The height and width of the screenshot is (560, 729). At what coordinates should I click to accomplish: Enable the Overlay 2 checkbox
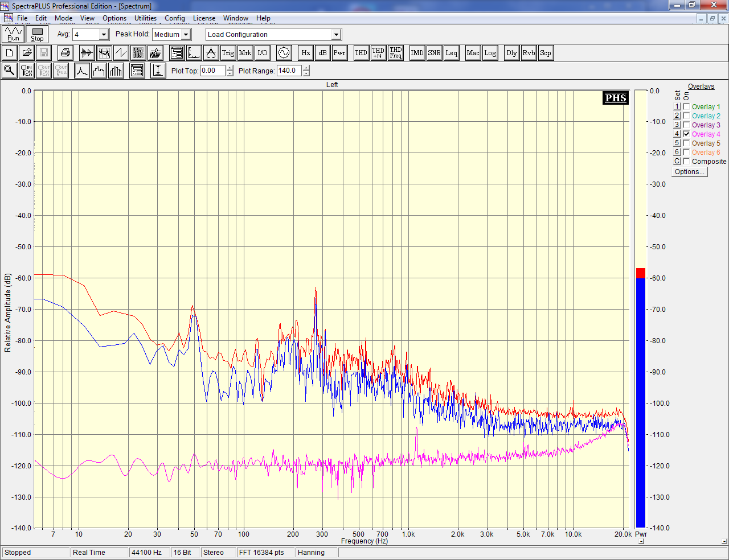(686, 116)
